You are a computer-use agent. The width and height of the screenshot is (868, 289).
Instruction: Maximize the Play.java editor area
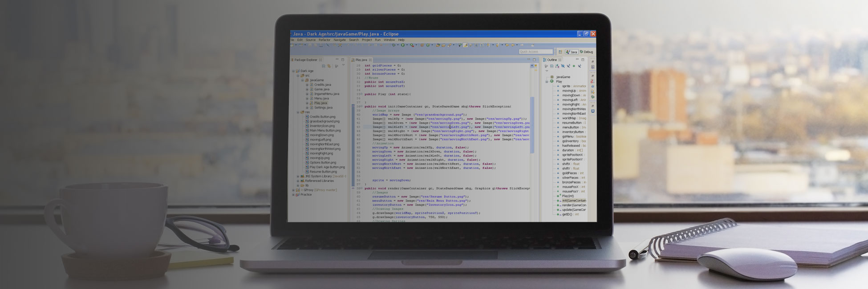pyautogui.click(x=534, y=60)
